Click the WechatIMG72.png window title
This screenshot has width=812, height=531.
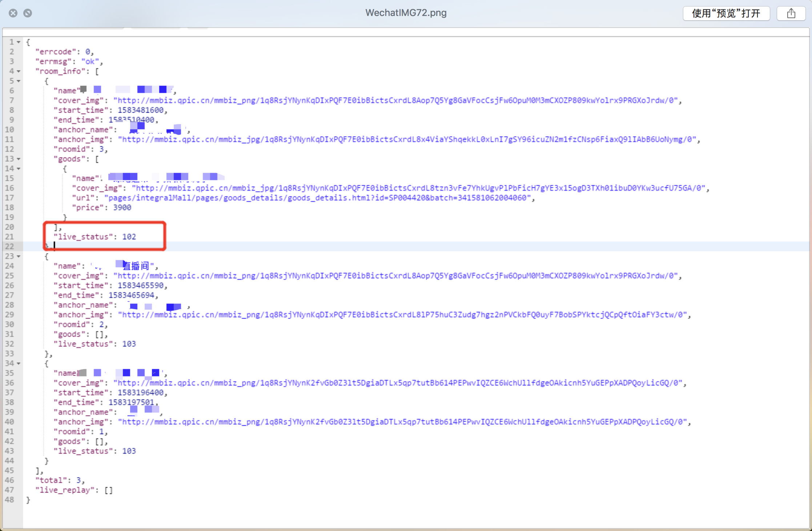[406, 13]
